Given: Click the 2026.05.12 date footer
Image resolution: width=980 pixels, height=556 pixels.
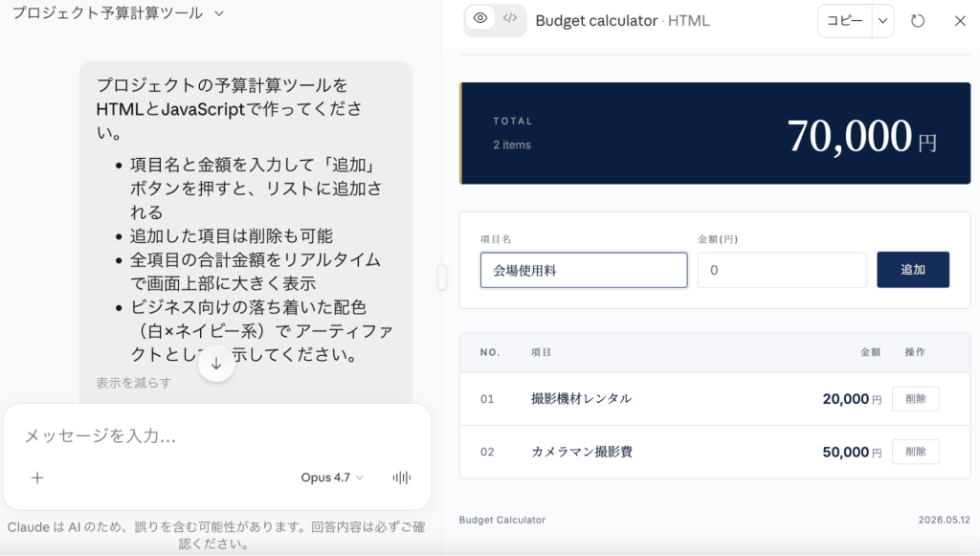Looking at the screenshot, I should (x=944, y=520).
